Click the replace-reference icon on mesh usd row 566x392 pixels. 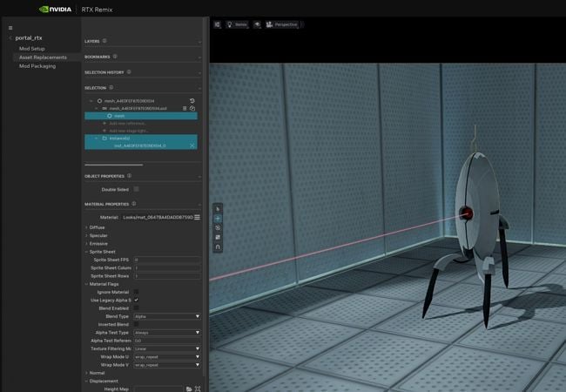click(x=192, y=108)
